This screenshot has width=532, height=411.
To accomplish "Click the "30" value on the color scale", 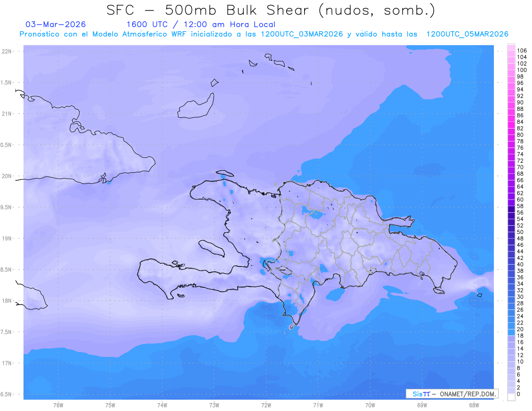I will 520,297.
